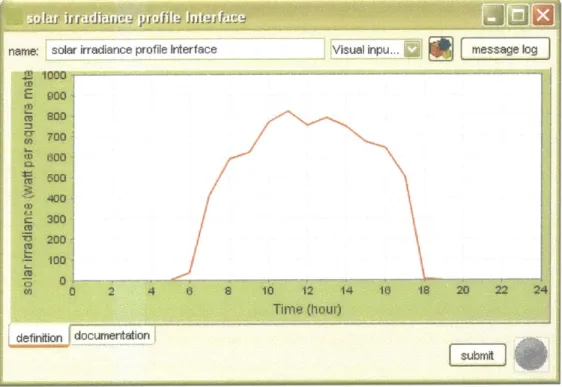Click the green icon in title bar

pyautogui.click(x=14, y=16)
